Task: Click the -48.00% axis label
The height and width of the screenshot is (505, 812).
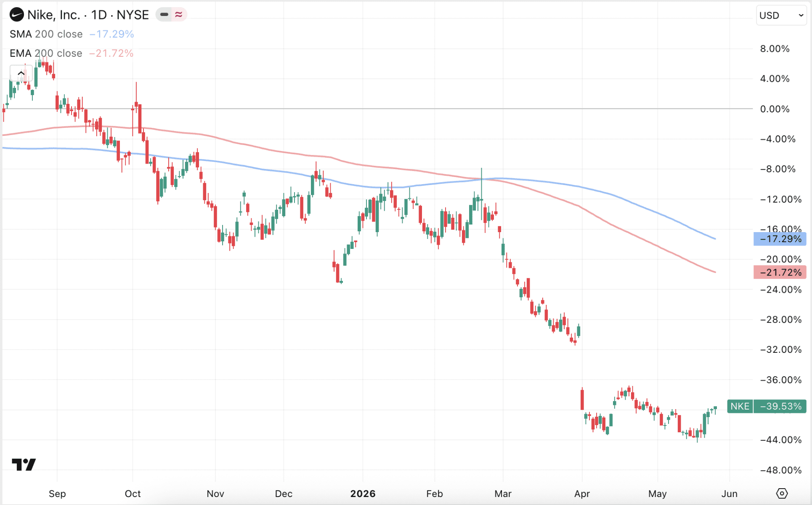Action: [x=780, y=470]
